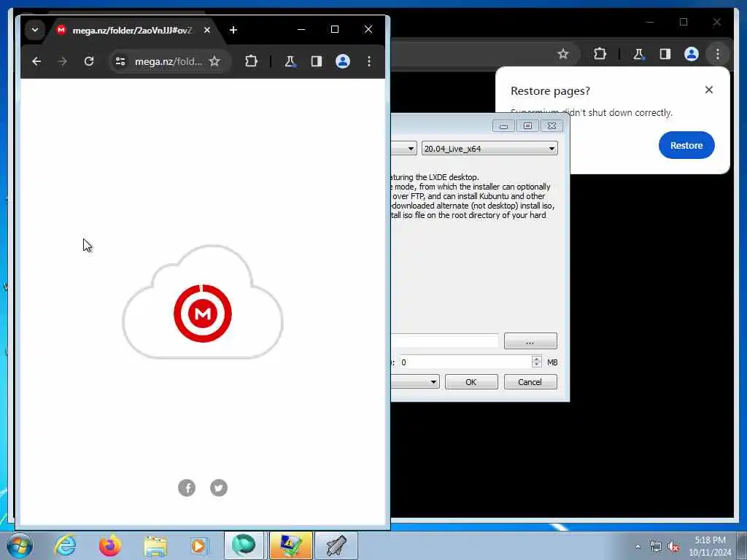
Task: Toggle the side panel in the front browser
Action: click(x=317, y=61)
